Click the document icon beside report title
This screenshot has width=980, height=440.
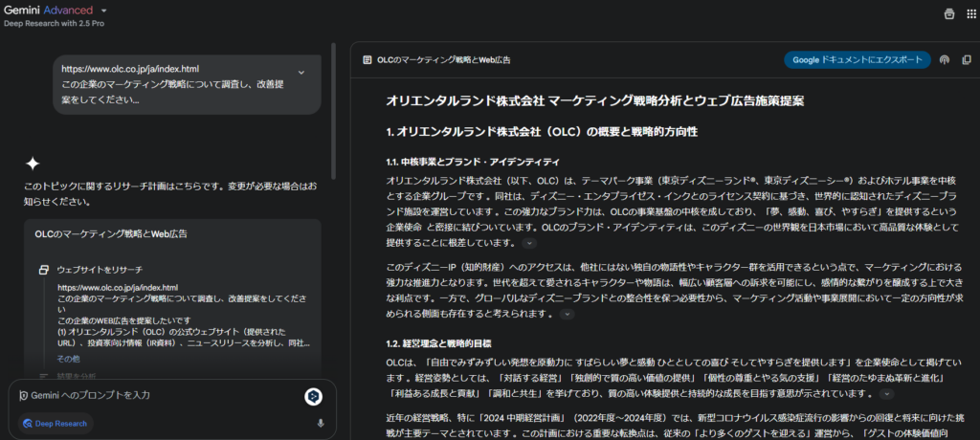[x=367, y=59]
